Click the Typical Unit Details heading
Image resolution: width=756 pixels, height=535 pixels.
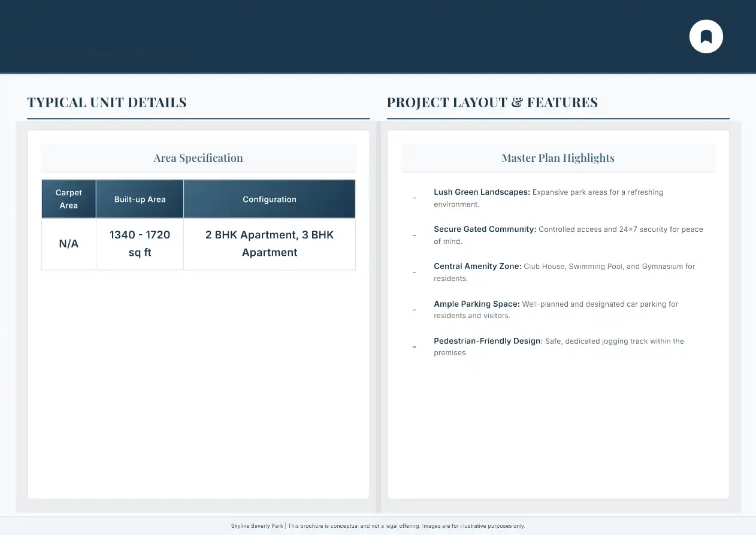tap(107, 102)
